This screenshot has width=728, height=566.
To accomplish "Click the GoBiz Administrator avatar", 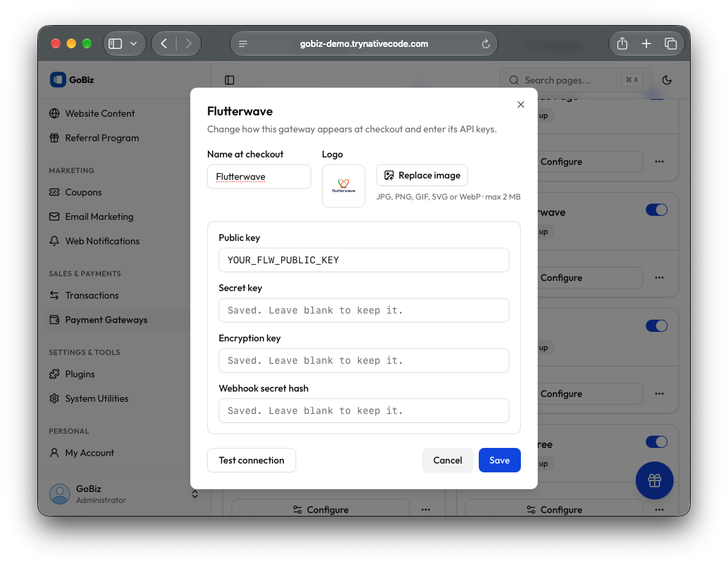I will point(60,494).
